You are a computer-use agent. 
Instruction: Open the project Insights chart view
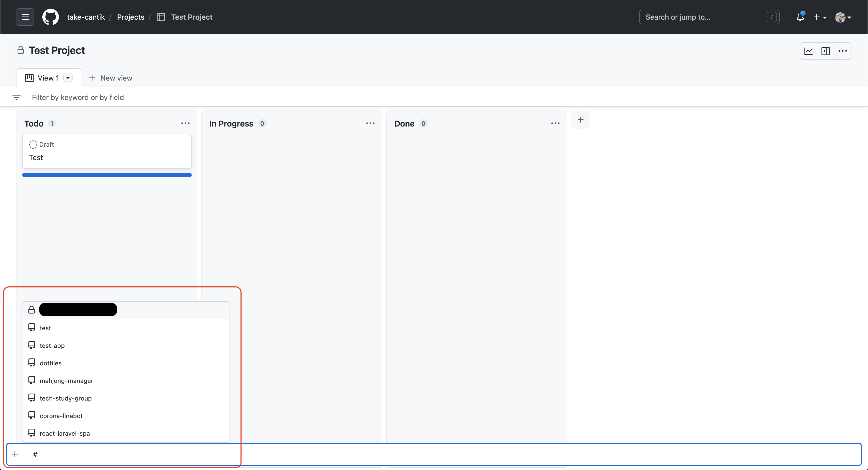tap(809, 51)
